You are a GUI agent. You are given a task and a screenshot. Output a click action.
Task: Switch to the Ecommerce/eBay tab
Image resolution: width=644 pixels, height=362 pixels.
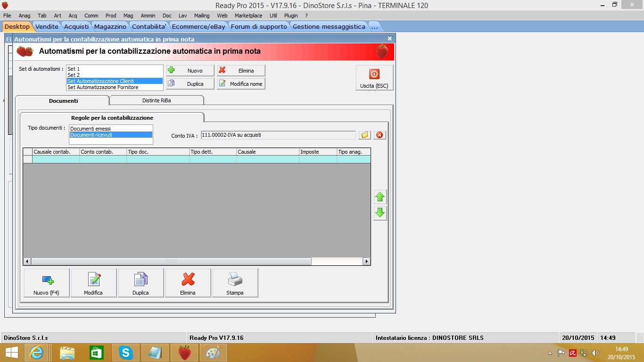198,26
